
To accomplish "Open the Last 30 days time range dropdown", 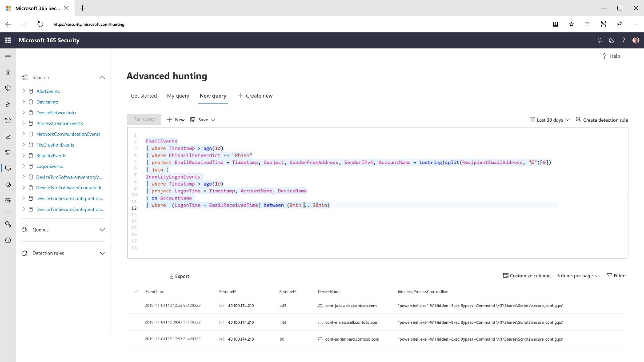I will (549, 119).
